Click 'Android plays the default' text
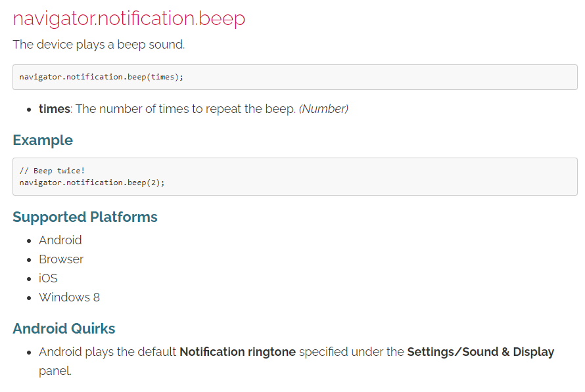 coord(107,352)
